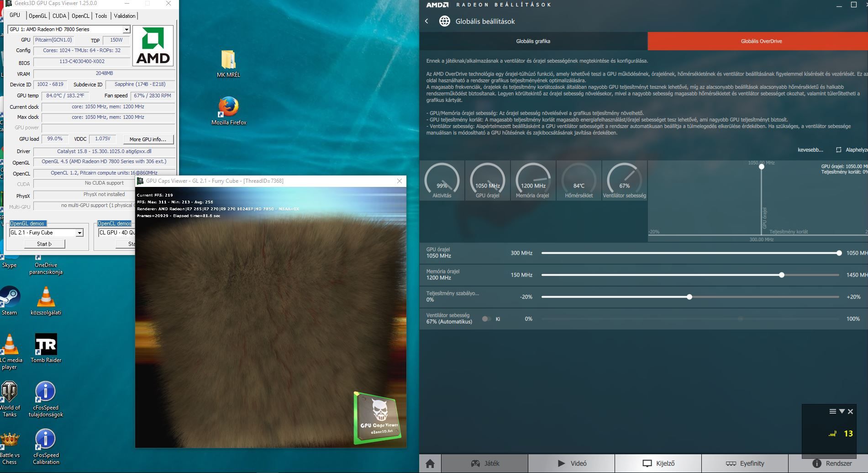Open the Játék section in Radeon settings
The height and width of the screenshot is (473, 868).
485,463
